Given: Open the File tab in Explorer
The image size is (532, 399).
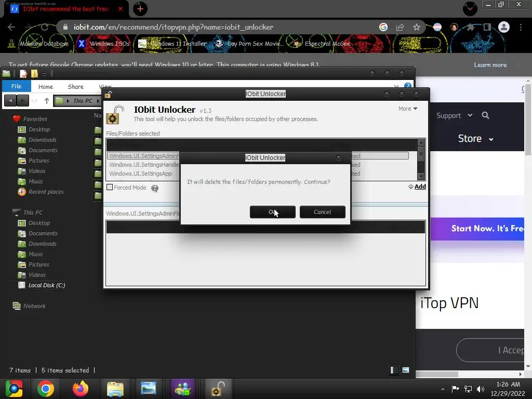Looking at the screenshot, I should (x=17, y=86).
